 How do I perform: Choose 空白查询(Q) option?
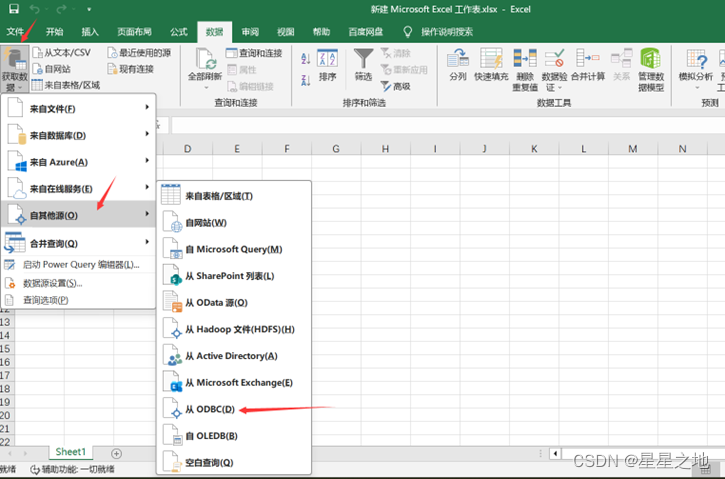pyautogui.click(x=234, y=462)
